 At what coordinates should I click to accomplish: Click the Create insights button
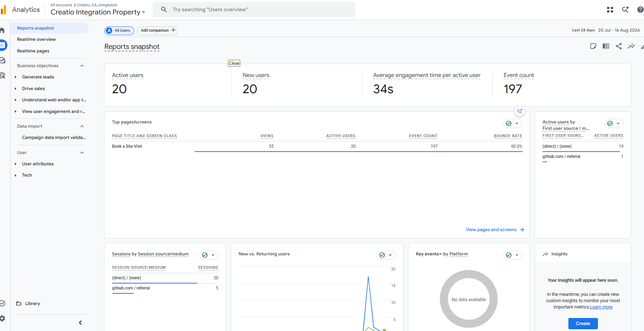583,324
